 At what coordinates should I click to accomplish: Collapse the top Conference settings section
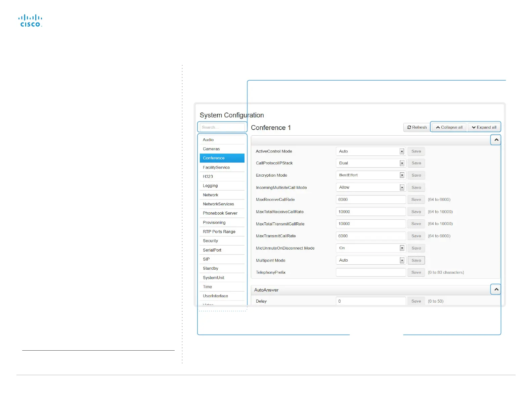(x=496, y=140)
